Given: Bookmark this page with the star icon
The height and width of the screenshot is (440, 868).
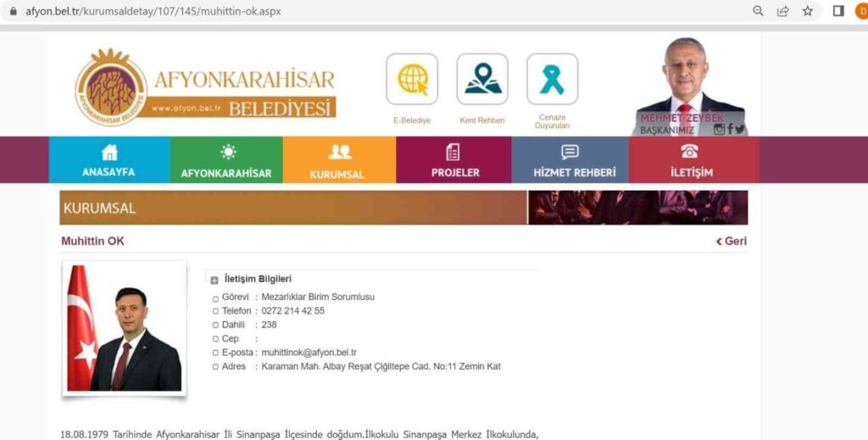Looking at the screenshot, I should pyautogui.click(x=807, y=11).
